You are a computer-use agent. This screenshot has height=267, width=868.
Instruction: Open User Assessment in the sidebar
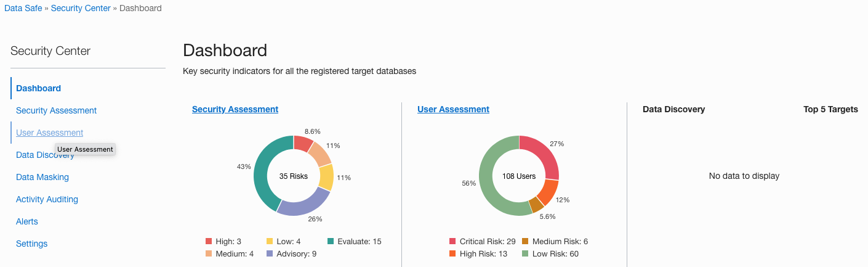tap(49, 133)
